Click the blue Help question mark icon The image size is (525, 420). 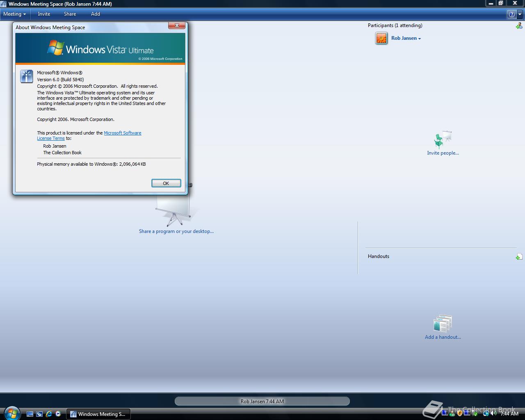(511, 14)
